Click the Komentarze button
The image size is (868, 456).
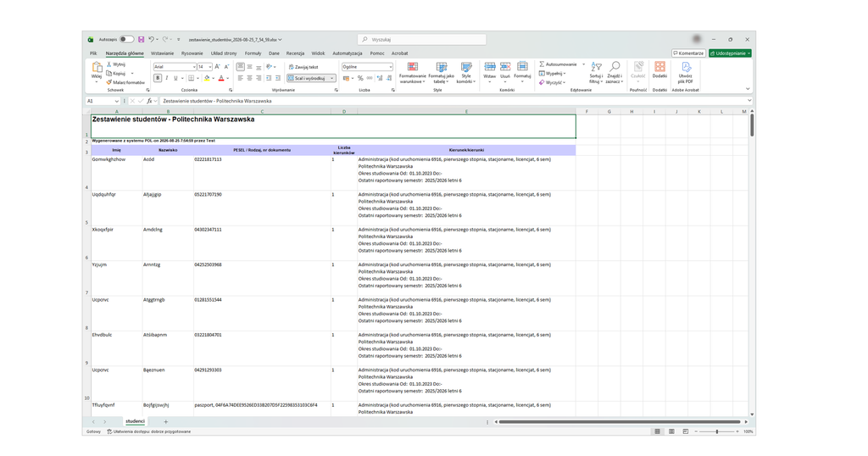688,53
